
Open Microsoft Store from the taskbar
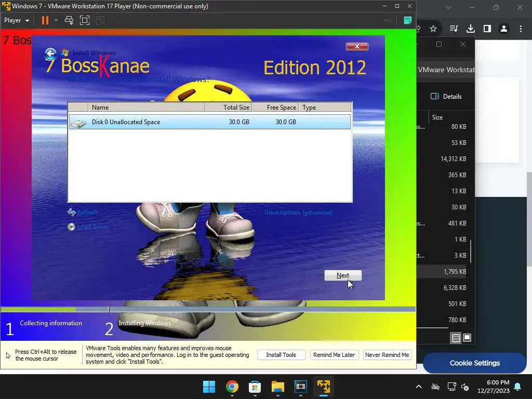[x=255, y=387]
